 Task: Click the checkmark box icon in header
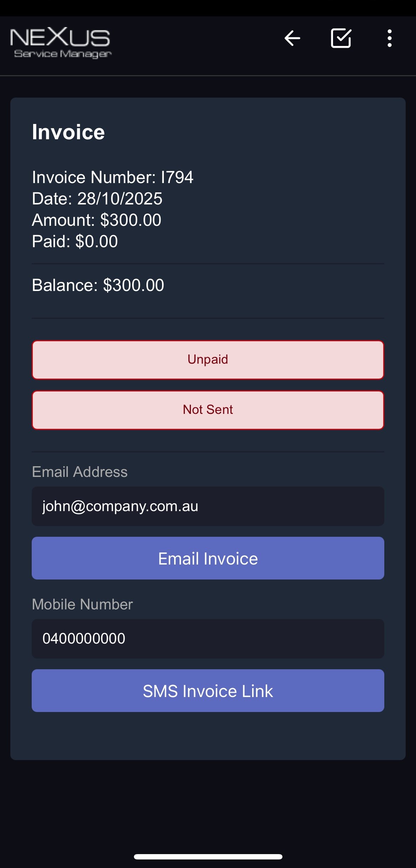[x=341, y=38]
